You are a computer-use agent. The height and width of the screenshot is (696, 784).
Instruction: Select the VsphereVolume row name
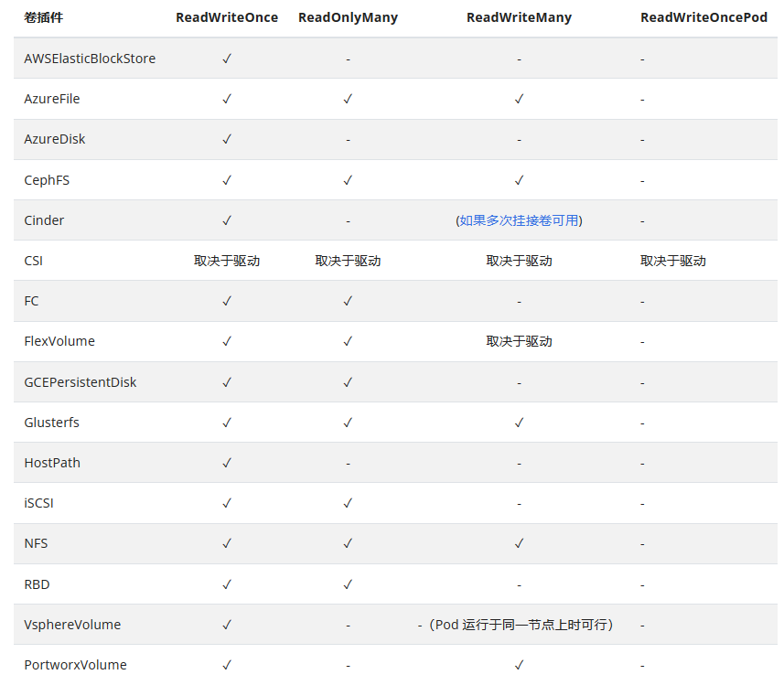point(72,625)
